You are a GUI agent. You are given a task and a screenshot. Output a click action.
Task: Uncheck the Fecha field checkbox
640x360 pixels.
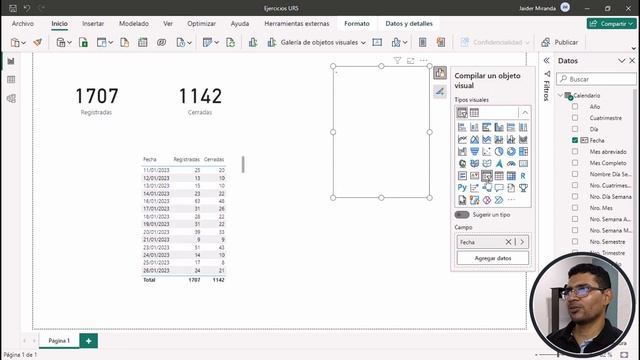tap(575, 140)
